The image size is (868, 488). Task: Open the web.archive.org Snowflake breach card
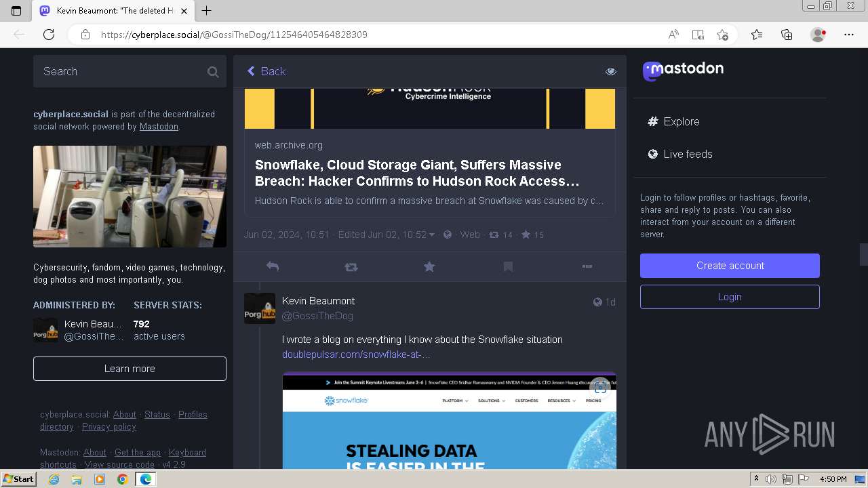pos(430,152)
